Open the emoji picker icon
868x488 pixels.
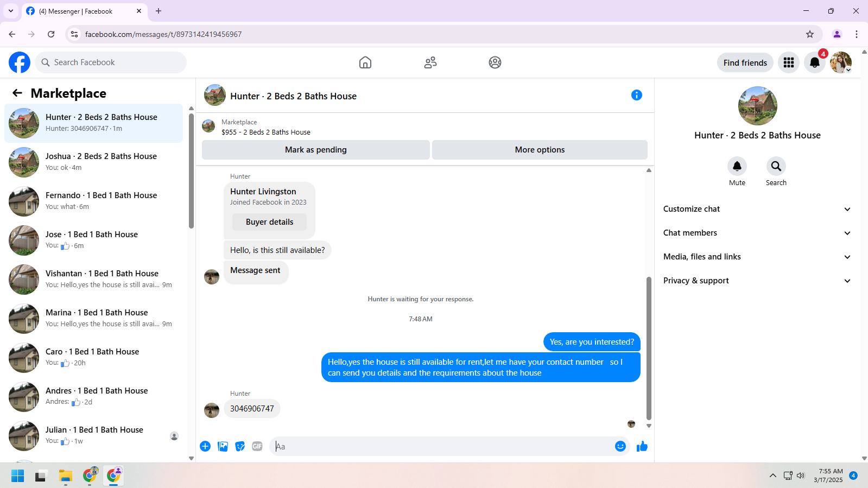[620, 446]
